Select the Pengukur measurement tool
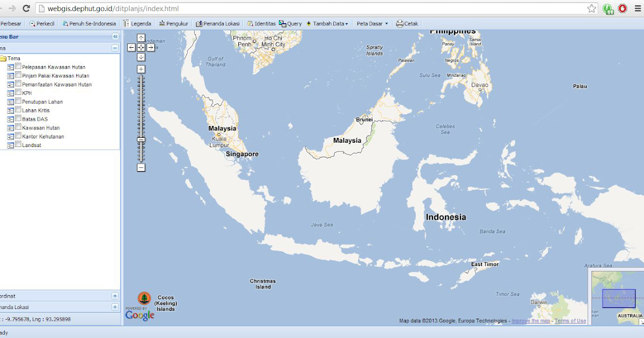Screen dimensions: 644x338 point(173,23)
